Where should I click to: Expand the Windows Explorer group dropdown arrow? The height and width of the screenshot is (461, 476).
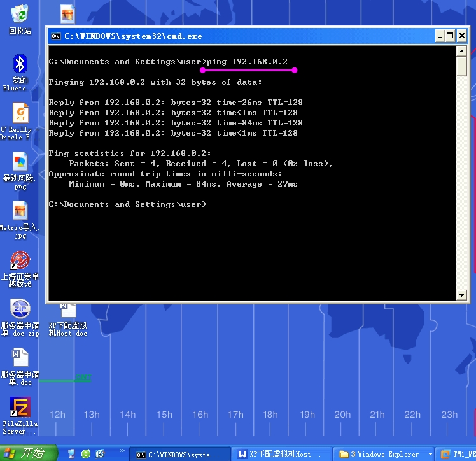point(430,455)
